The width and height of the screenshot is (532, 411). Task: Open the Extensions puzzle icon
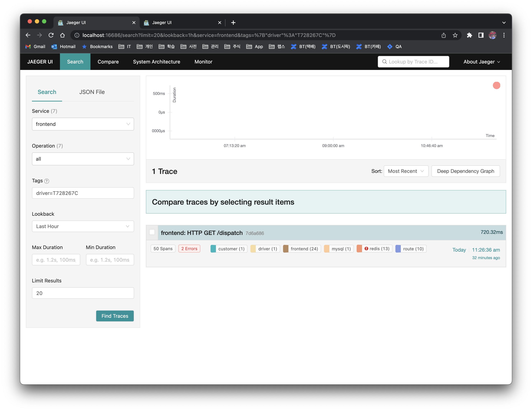click(x=469, y=35)
